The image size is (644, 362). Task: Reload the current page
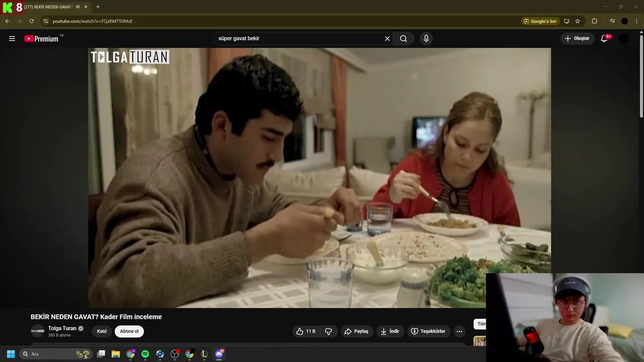[31, 21]
